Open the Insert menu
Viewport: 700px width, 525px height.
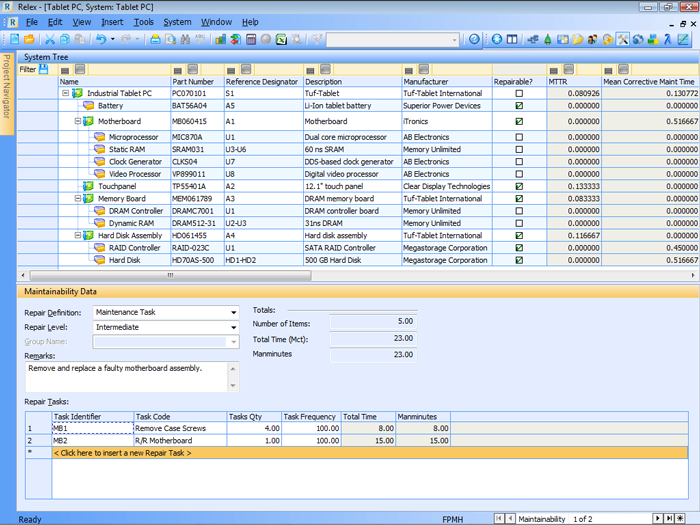(112, 22)
